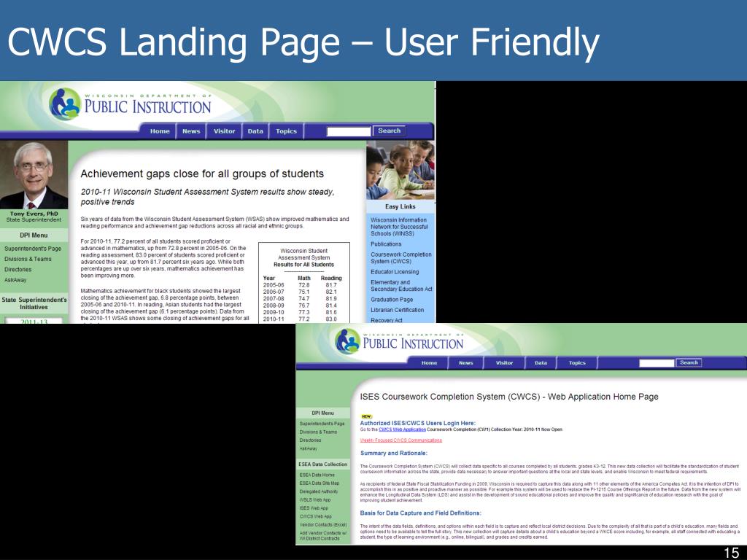747x560 pixels.
Task: Open Directories link in lower page menu
Action: point(310,440)
